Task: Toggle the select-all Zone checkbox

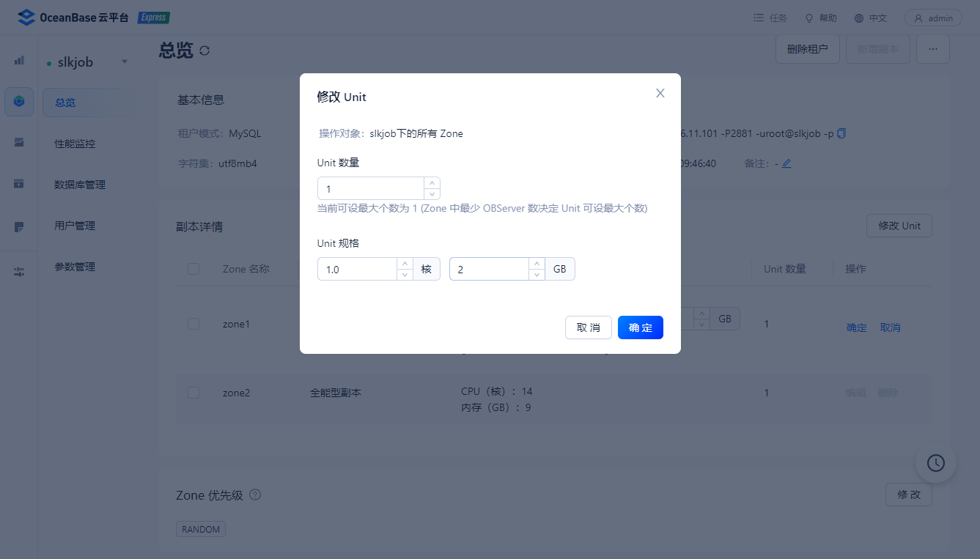Action: 194,269
